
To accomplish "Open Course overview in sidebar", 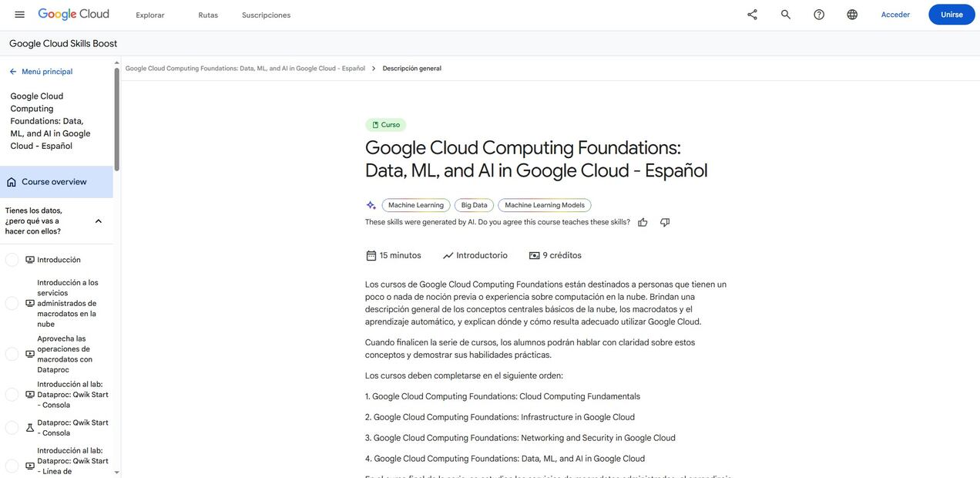I will point(54,182).
